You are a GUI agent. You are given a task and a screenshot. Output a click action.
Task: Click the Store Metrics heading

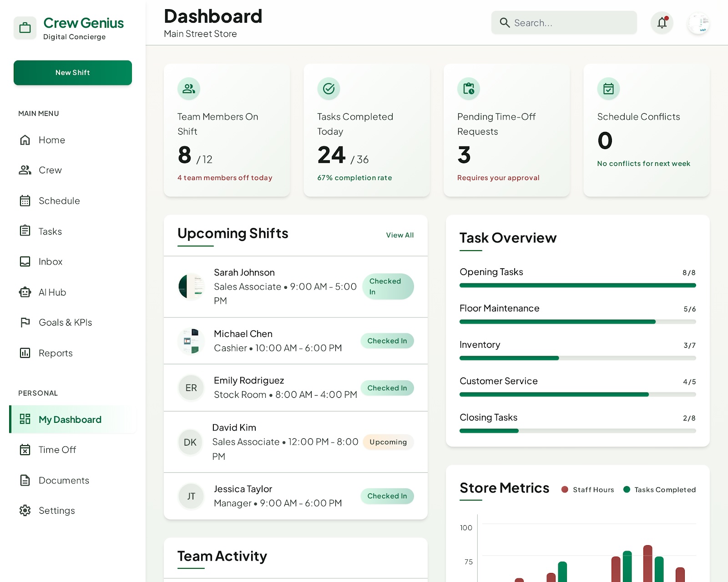click(x=504, y=488)
